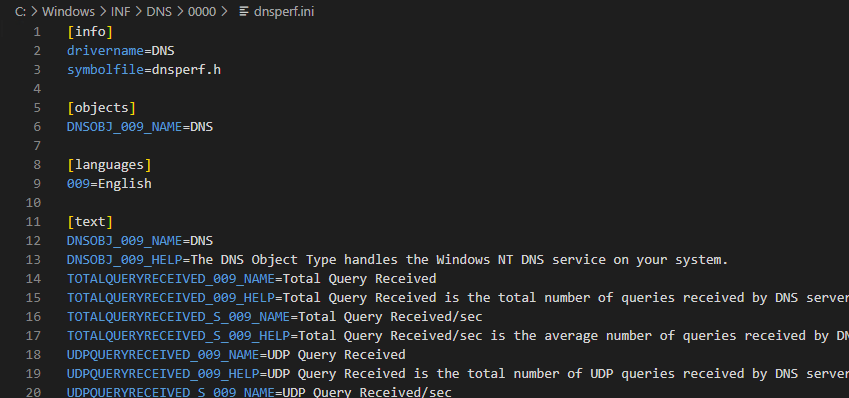Select the 0000 breadcrumb folder
849x398 pixels.
(x=201, y=12)
